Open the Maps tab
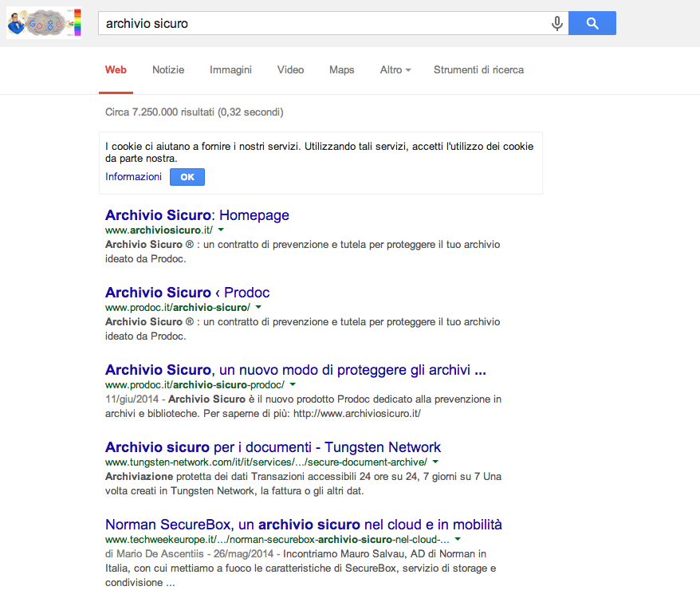Image resolution: width=700 pixels, height=598 pixels. [342, 70]
